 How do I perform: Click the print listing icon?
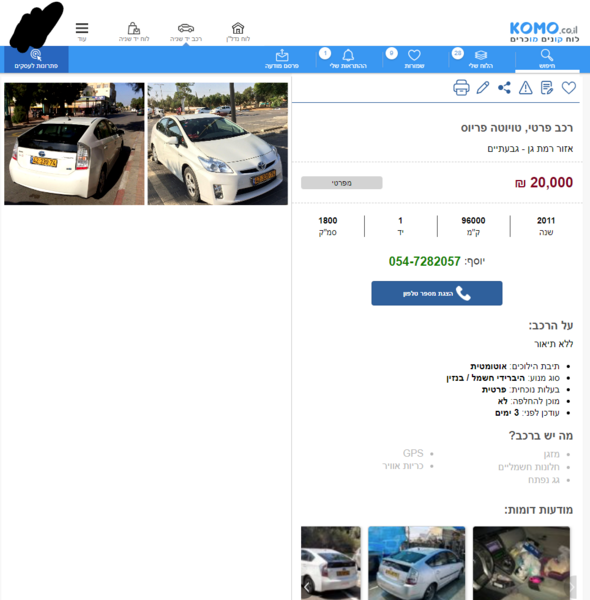[461, 88]
